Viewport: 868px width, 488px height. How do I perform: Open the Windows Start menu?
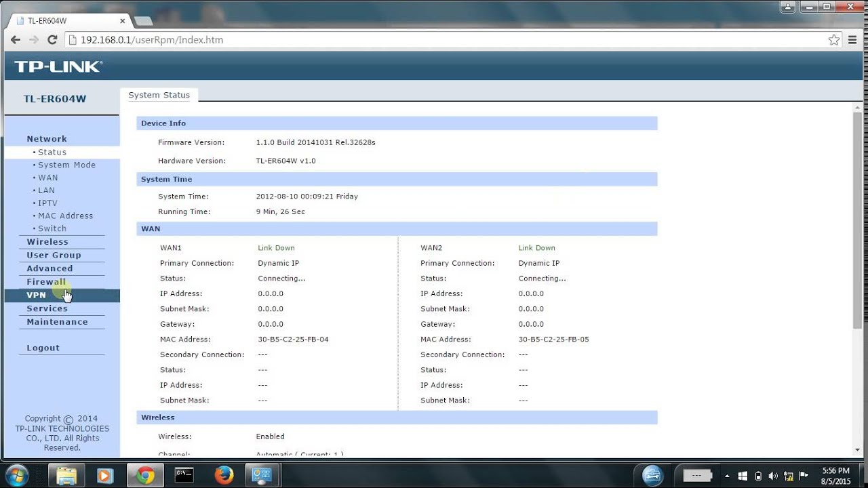tap(16, 474)
